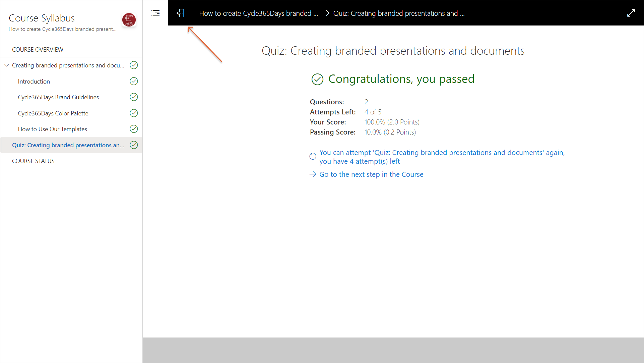The image size is (644, 363).
Task: Click the retry circular arrow icon
Action: (313, 156)
